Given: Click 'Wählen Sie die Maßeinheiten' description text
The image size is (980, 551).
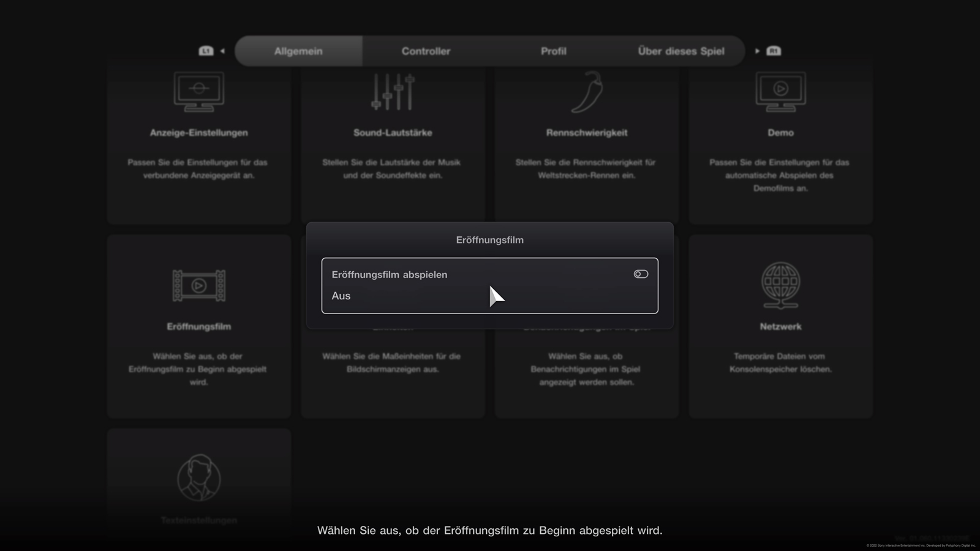Looking at the screenshot, I should click(x=392, y=362).
